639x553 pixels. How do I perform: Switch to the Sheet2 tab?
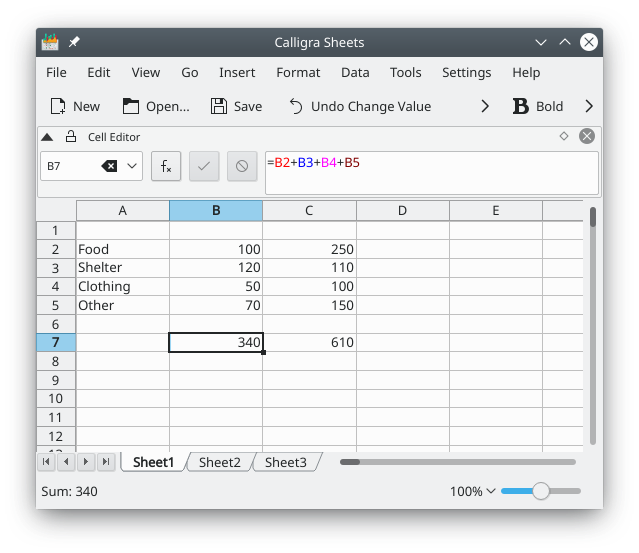pyautogui.click(x=219, y=462)
